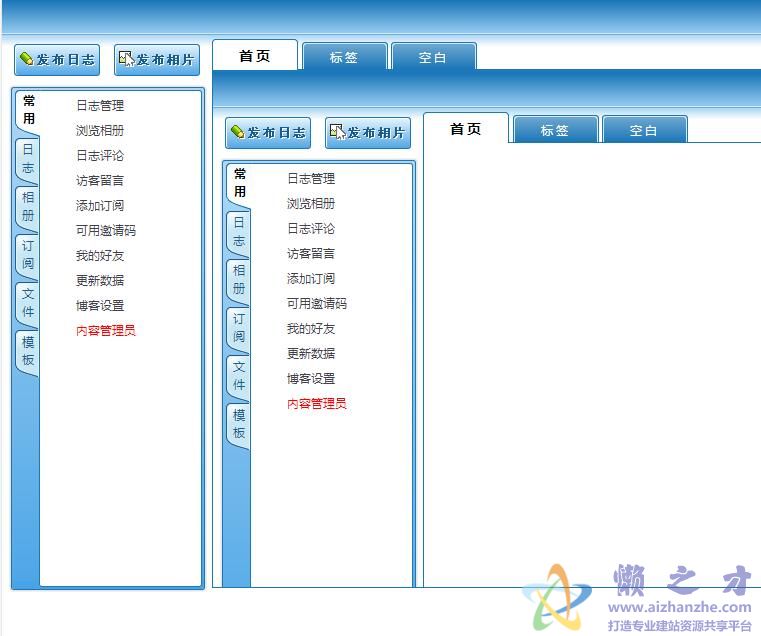Select the outer sidebar 文件 vertical tab
The image size is (761, 636).
[28, 303]
